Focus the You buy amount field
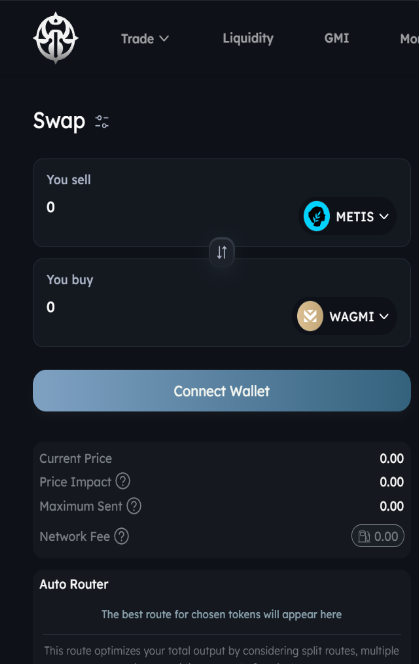 (x=167, y=307)
